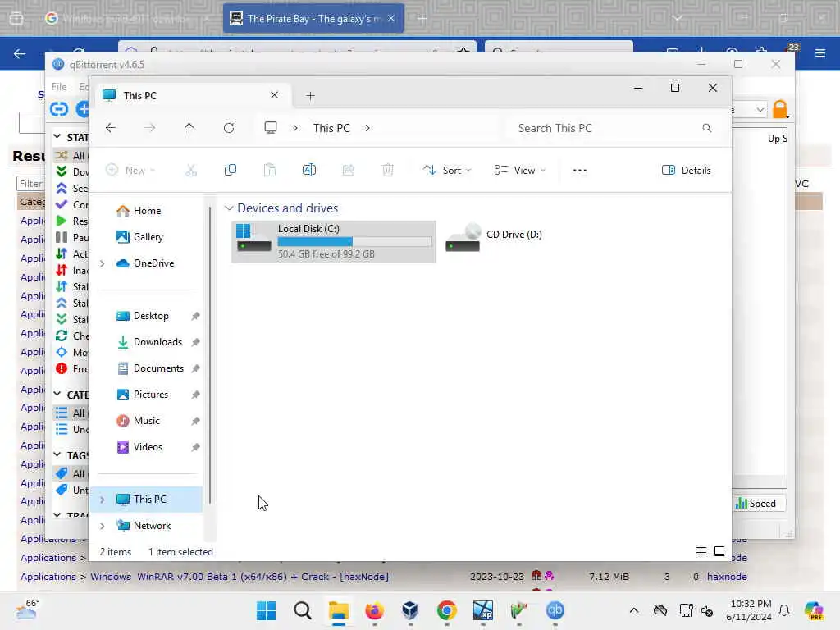This screenshot has width=840, height=630.
Task: Select the CD Drive (D:)
Action: coord(494,238)
